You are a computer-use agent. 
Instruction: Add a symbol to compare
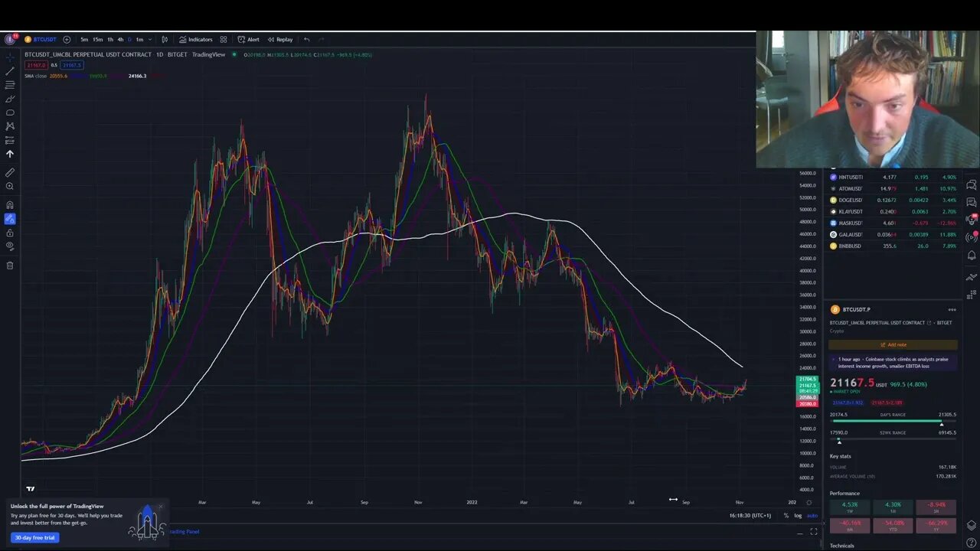click(x=67, y=39)
